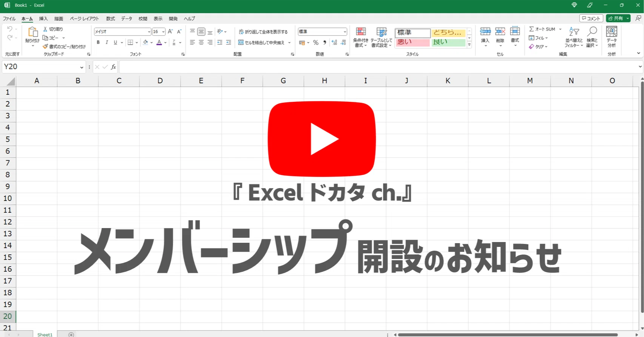Open the number format dropdown

click(x=345, y=32)
